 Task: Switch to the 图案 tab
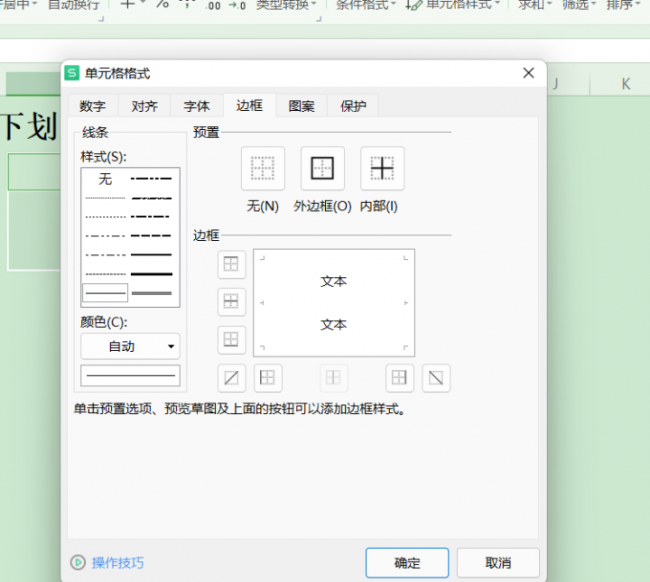click(301, 106)
